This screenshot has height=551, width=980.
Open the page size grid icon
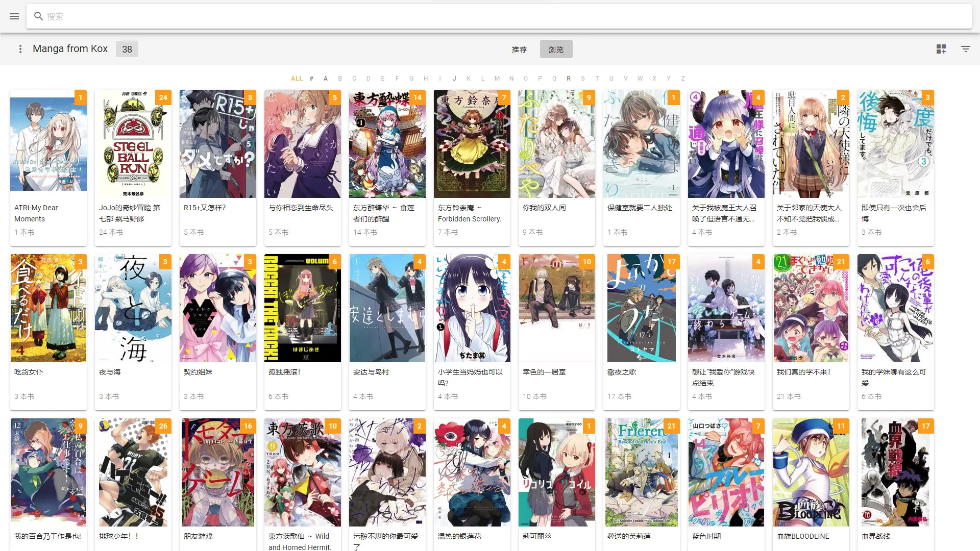click(x=941, y=49)
